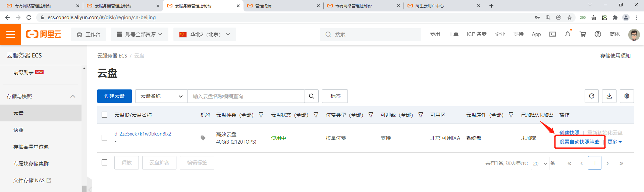Open the user avatar menu
Image resolution: width=644 pixels, height=192 pixels.
(x=634, y=34)
